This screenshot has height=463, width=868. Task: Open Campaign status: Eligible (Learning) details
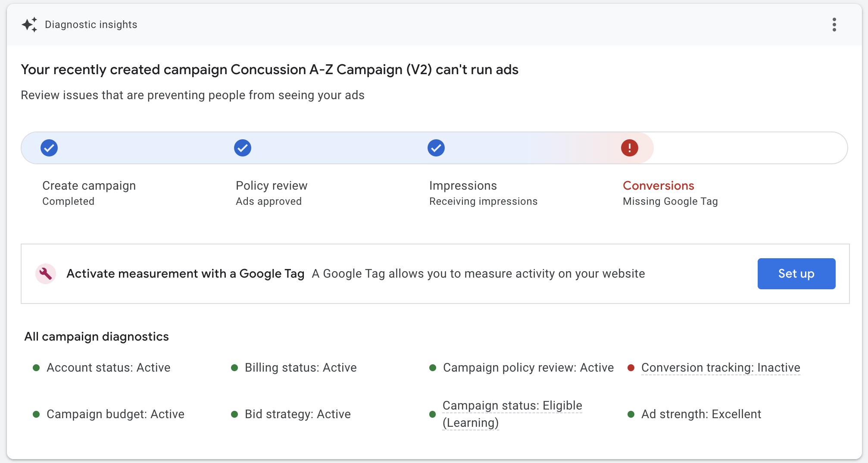[512, 414]
